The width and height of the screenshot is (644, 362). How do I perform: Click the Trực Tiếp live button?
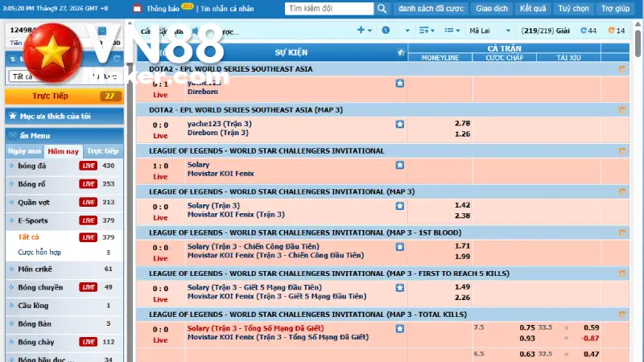pos(64,96)
